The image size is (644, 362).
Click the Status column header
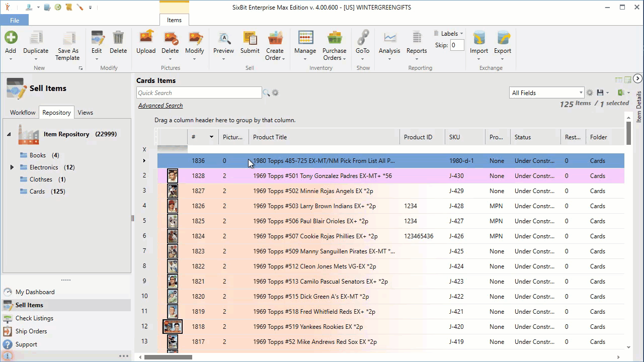[x=535, y=137]
